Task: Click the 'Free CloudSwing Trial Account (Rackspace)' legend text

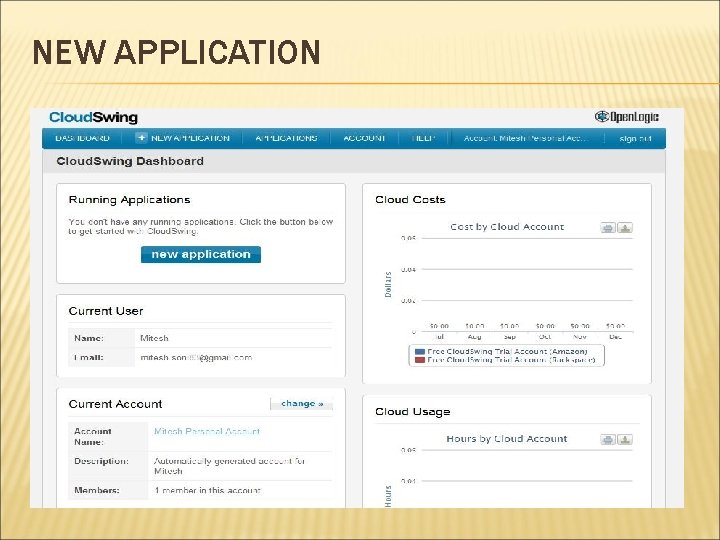Action: tap(512, 360)
